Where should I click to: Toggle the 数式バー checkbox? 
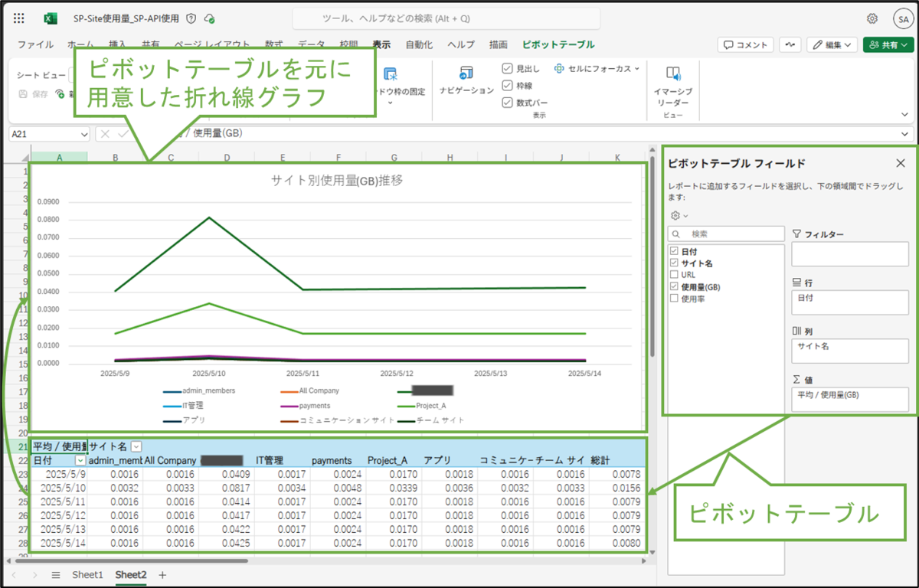coord(507,102)
